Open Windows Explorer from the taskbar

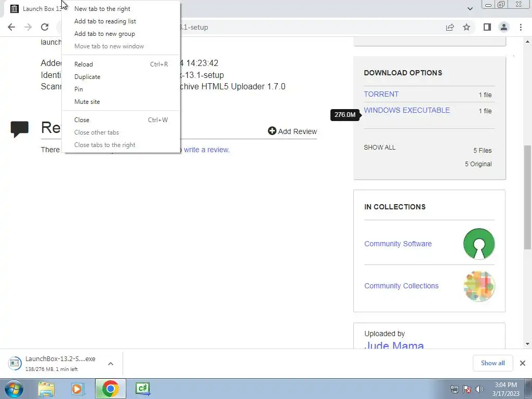click(46, 389)
